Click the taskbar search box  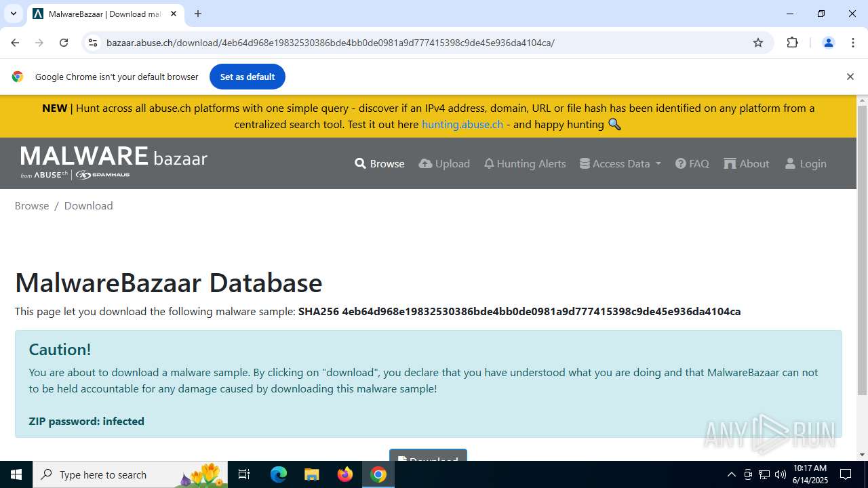click(x=130, y=474)
